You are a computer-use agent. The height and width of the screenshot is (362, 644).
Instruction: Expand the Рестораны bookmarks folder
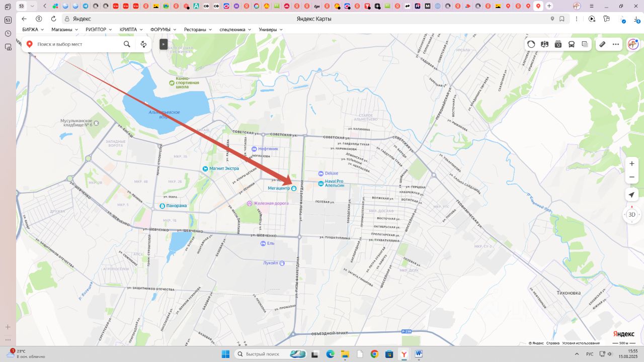click(x=198, y=30)
